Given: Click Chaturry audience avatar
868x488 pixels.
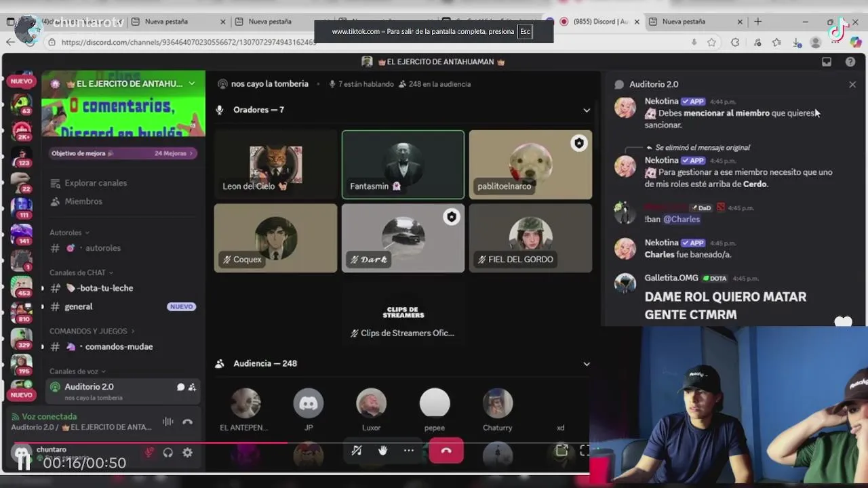Looking at the screenshot, I should point(498,403).
